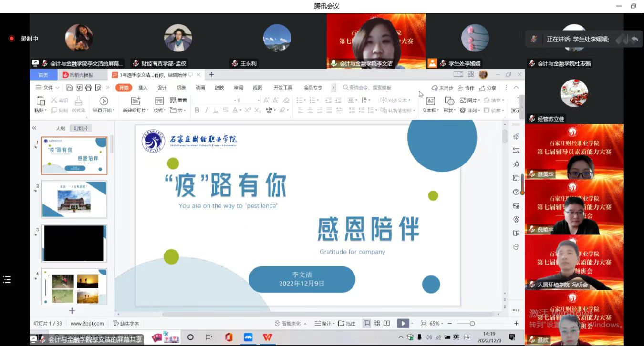644x346 pixels.
Task: Open the help question-mark sidebar icon
Action: 516,192
